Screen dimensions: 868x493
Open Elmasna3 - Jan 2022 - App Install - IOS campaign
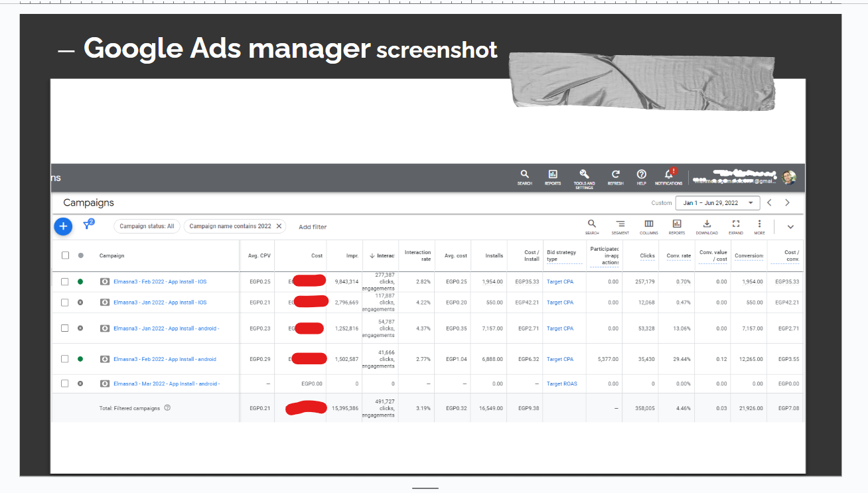click(160, 302)
